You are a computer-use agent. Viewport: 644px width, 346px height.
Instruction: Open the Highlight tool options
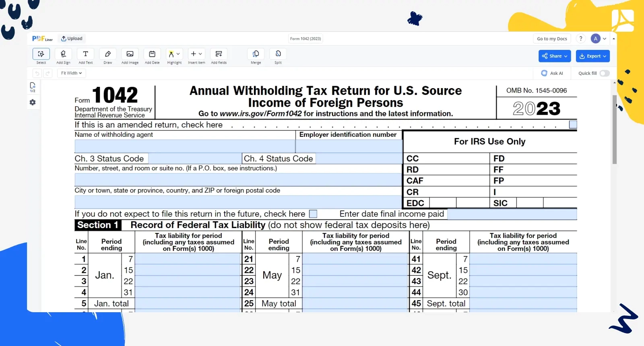174,54
